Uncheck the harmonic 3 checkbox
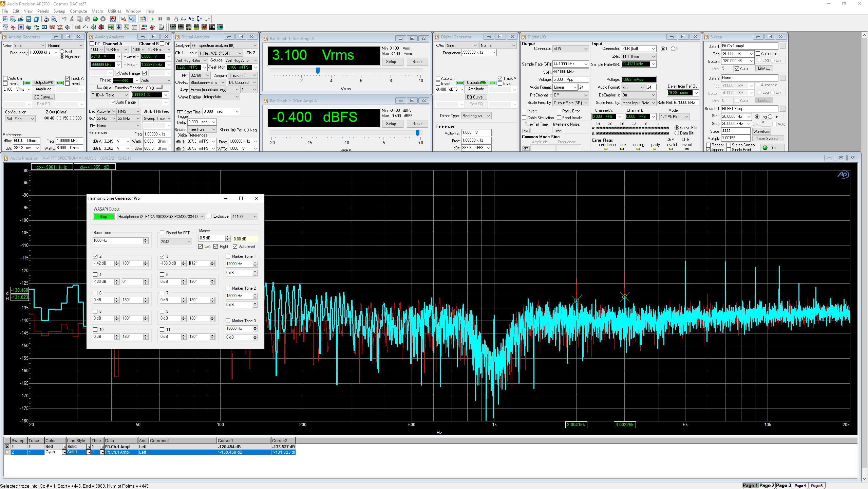Image resolution: width=868 pixels, height=489 pixels. [x=162, y=256]
